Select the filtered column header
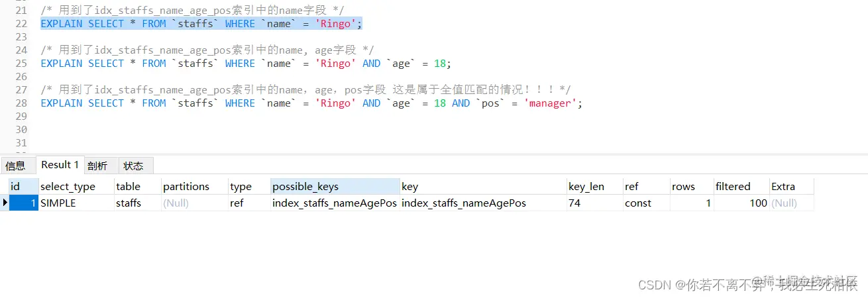868x298 pixels. [x=741, y=186]
